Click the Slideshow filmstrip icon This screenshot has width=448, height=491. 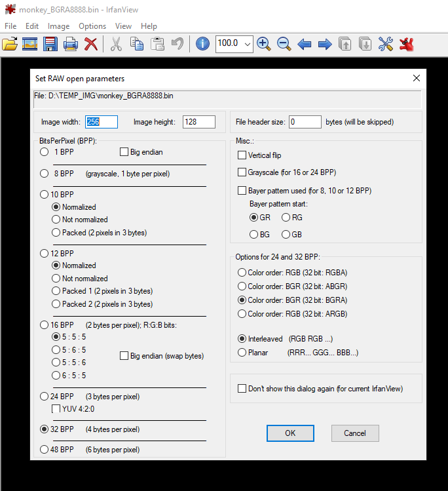pos(29,44)
